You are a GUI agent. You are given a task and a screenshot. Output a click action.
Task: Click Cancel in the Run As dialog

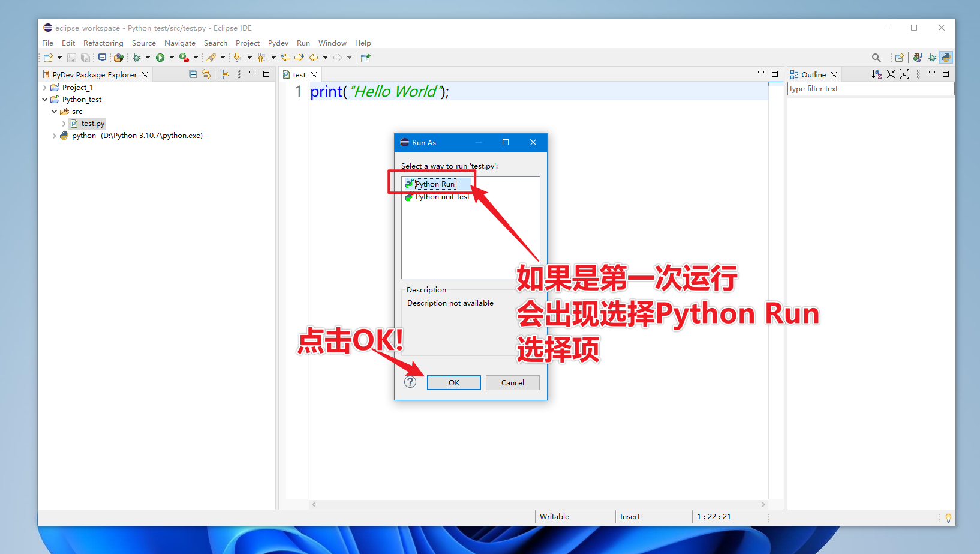(513, 382)
